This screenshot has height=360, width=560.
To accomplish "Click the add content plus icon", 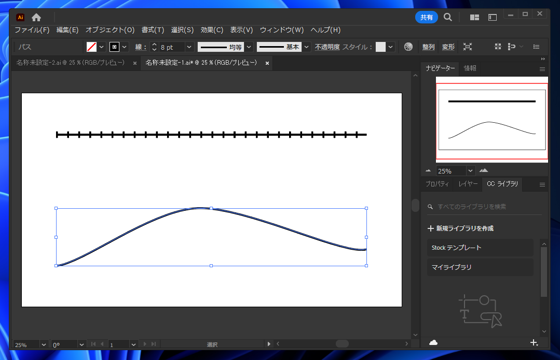I will click(534, 342).
